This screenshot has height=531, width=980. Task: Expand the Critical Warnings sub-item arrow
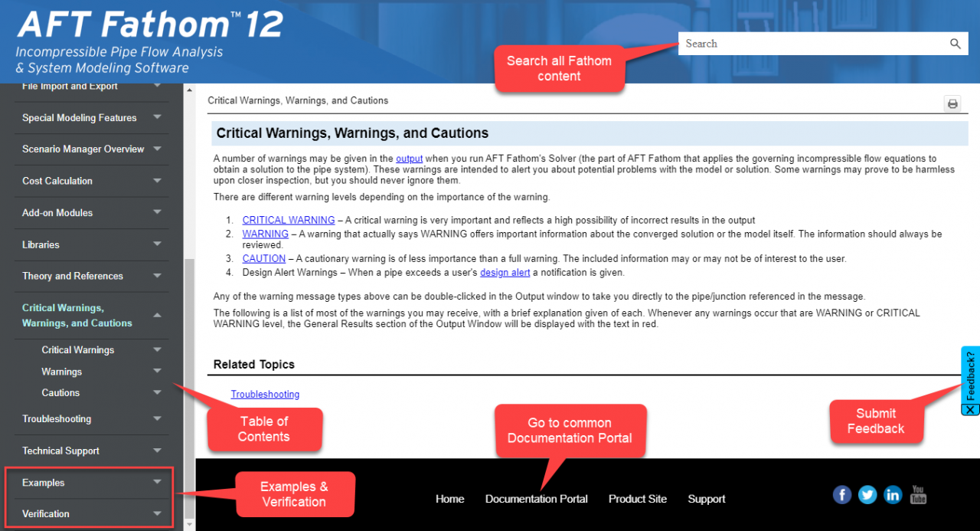pyautogui.click(x=157, y=349)
